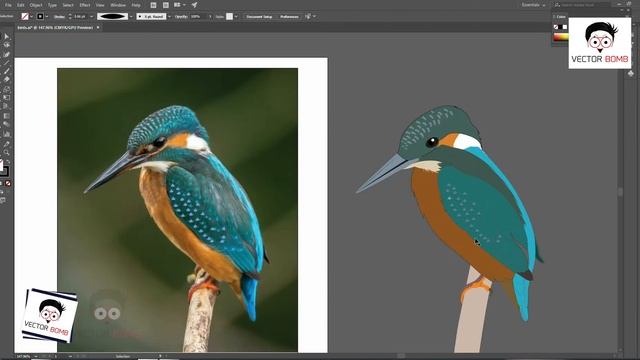Open the Stroke color dropdown in control bar

pos(47,17)
